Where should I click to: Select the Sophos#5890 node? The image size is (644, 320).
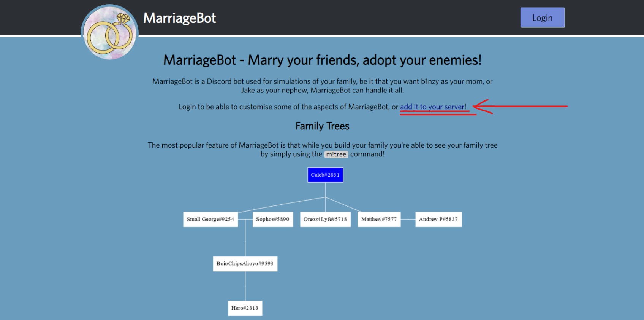tap(273, 220)
